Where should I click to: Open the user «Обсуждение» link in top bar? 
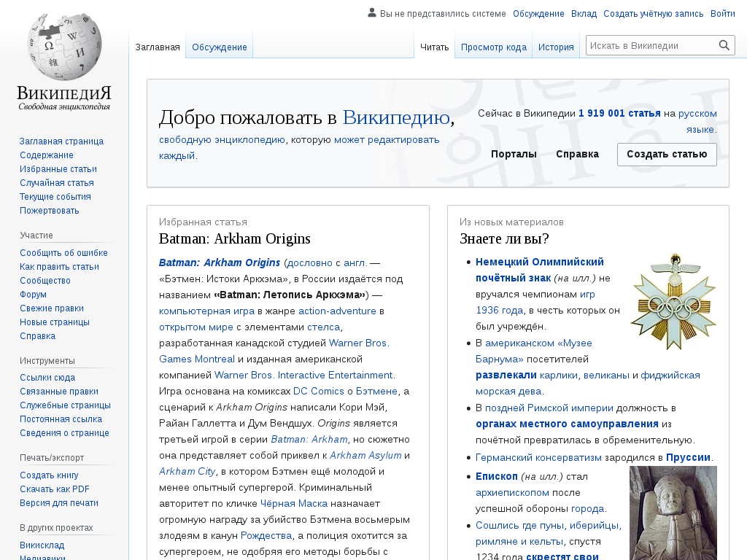538,14
